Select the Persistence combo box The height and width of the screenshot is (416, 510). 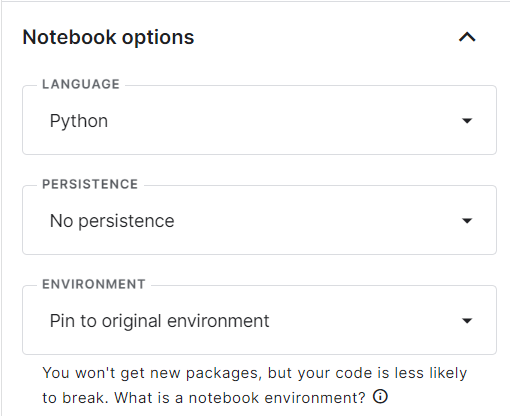(259, 220)
